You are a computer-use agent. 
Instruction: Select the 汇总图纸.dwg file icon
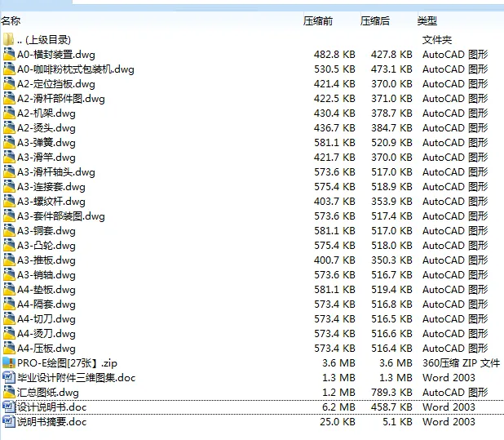9,392
